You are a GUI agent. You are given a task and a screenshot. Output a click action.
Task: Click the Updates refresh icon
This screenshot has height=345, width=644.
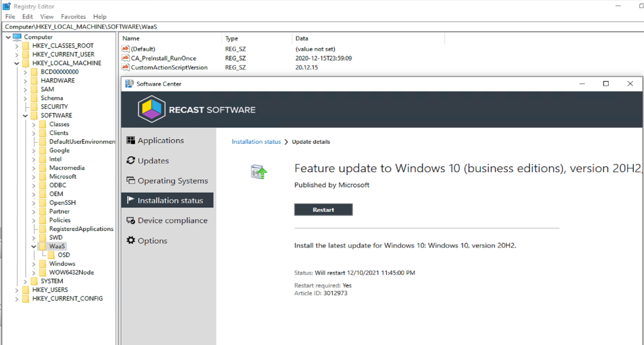131,160
